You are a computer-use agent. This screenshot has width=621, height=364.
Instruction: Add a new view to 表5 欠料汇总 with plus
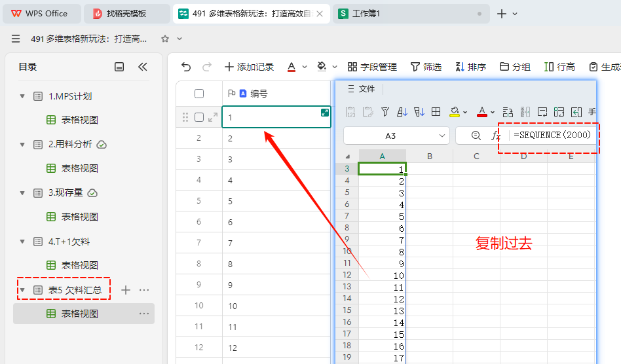click(x=126, y=290)
